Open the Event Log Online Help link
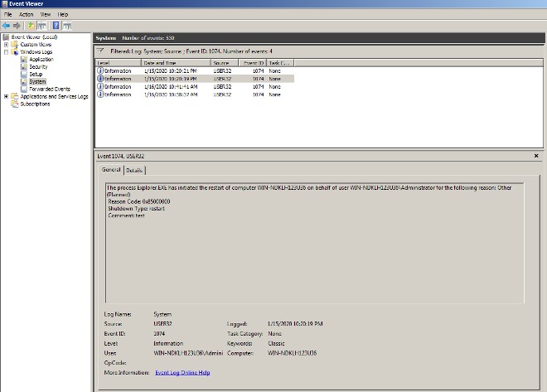Image resolution: width=547 pixels, height=392 pixels. click(x=182, y=373)
